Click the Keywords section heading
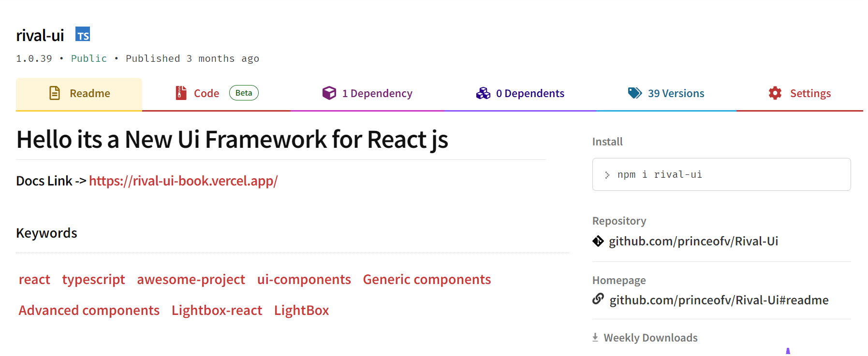868x356 pixels. click(x=46, y=233)
